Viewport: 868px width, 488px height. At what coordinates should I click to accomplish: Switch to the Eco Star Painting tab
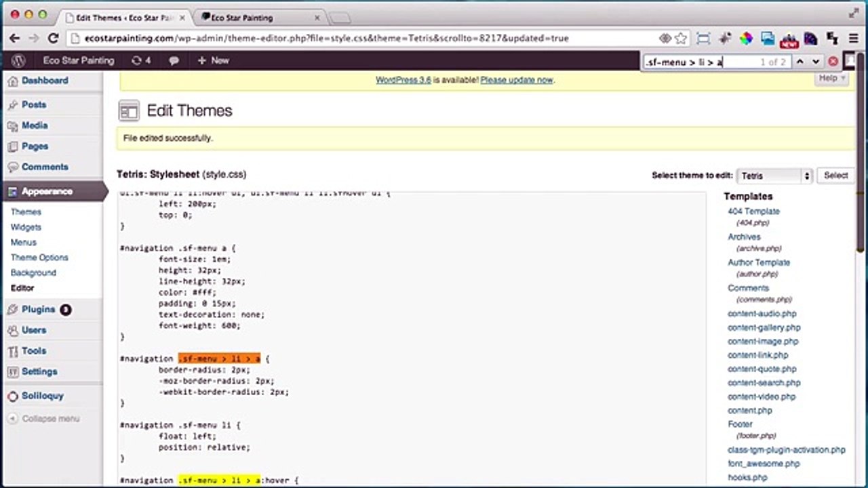pyautogui.click(x=258, y=18)
